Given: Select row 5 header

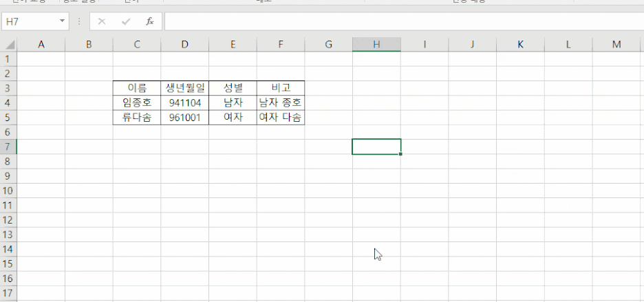Looking at the screenshot, I should [8, 118].
